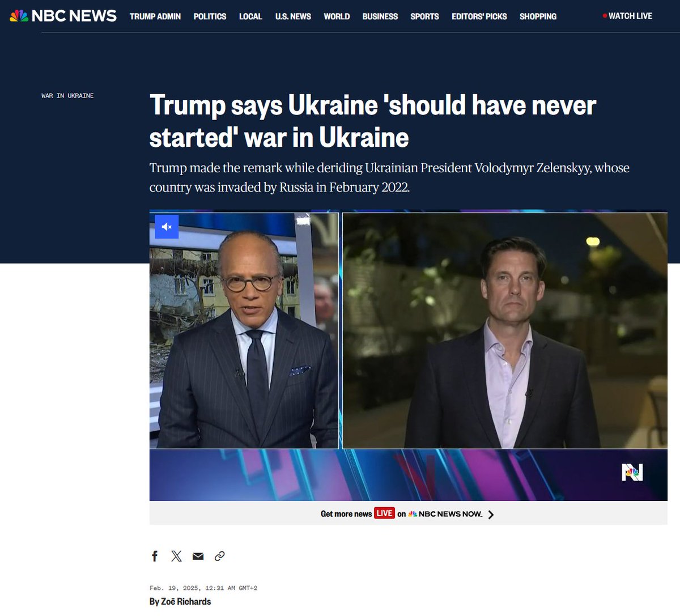Unmute the video with the speaker icon
The width and height of the screenshot is (680, 616).
click(x=167, y=227)
